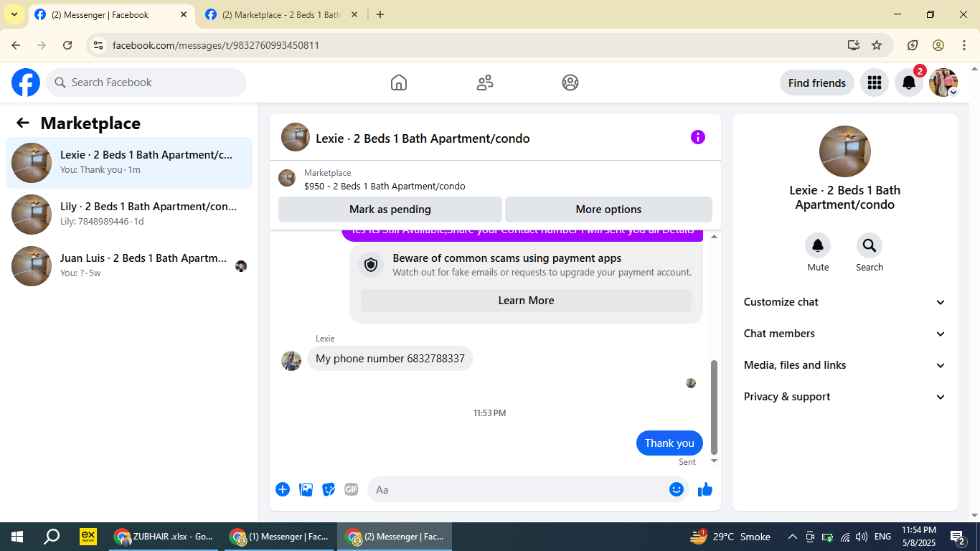Open the Friends icon in top navigation
This screenshot has height=551, width=980.
[485, 83]
